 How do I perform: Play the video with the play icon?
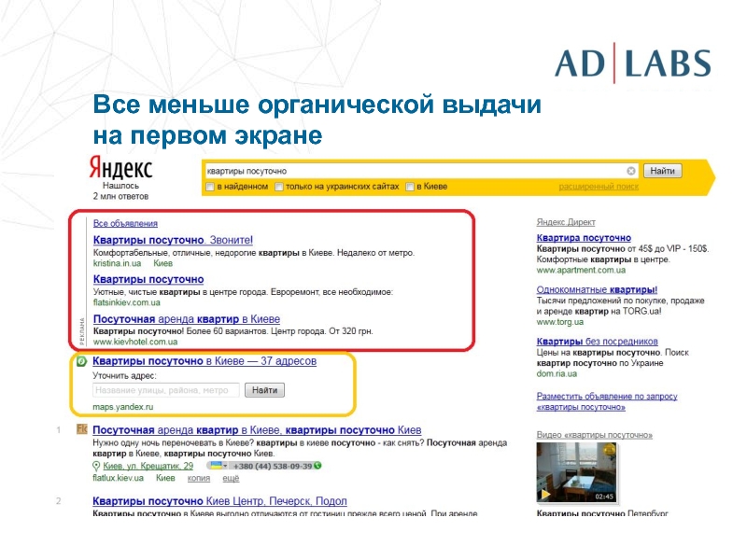(545, 495)
